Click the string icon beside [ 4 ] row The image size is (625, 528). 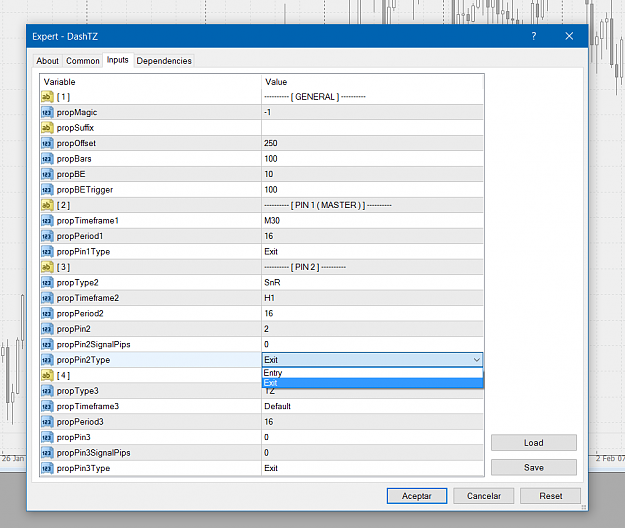(47, 375)
